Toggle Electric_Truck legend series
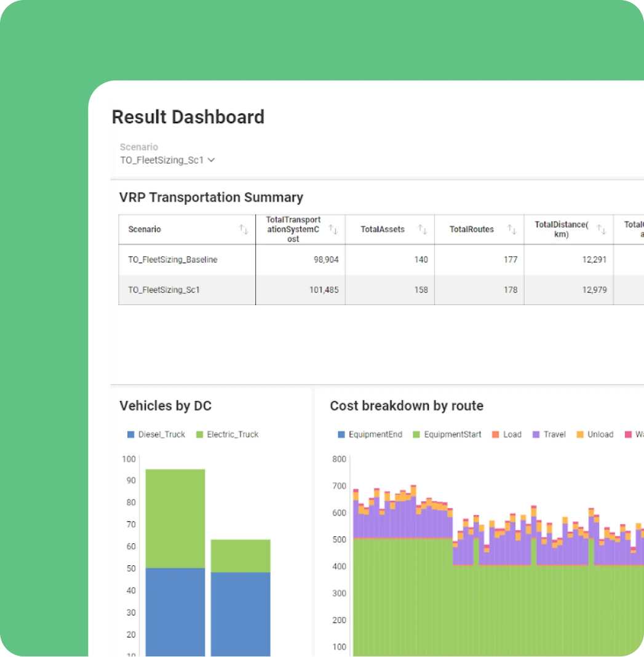This screenshot has height=657, width=644. pos(228,434)
